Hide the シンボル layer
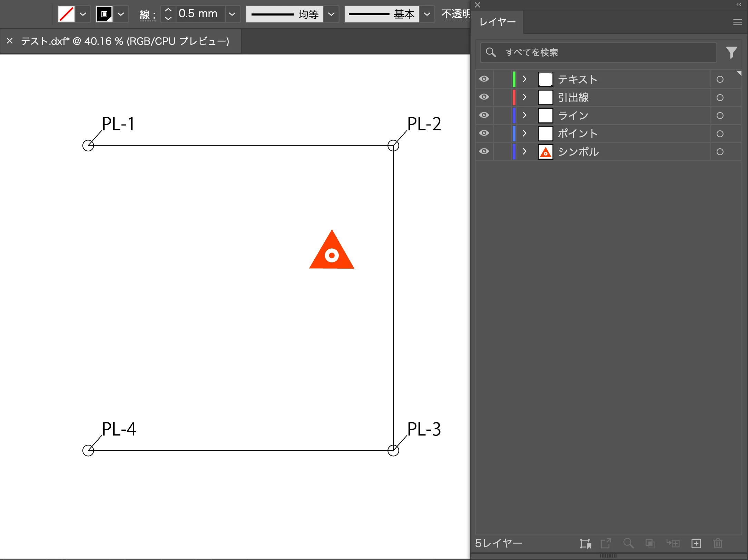 [484, 151]
